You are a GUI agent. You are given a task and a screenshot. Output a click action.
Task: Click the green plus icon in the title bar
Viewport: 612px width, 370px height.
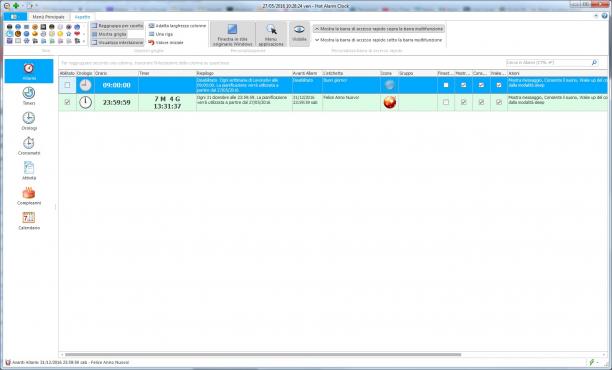tap(16, 6)
